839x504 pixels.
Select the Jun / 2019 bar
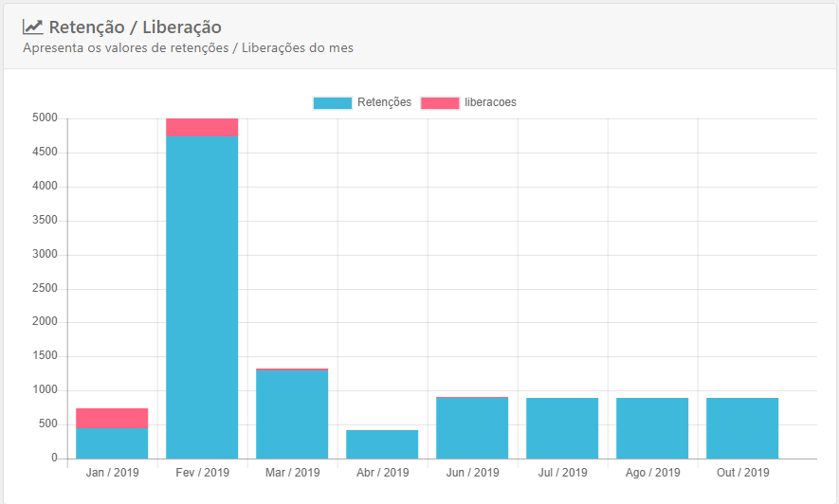[472, 427]
